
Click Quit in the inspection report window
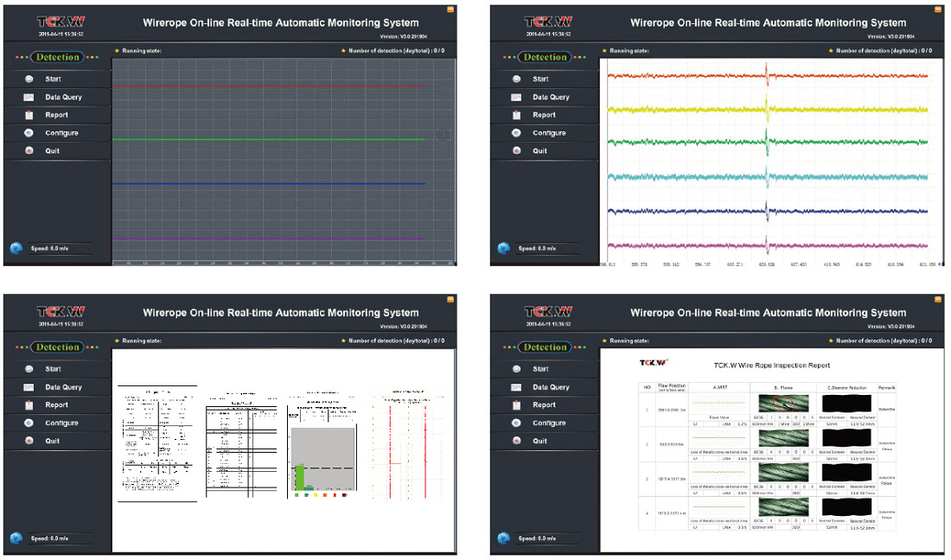(x=539, y=442)
